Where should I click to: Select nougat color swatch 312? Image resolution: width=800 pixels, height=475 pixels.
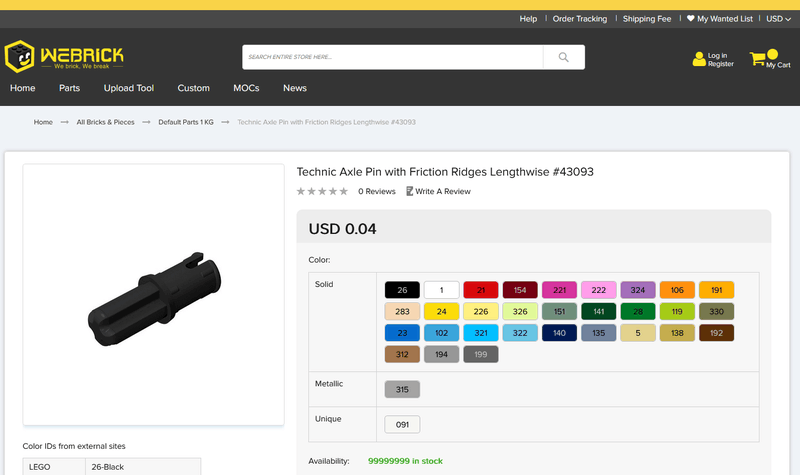click(x=402, y=354)
